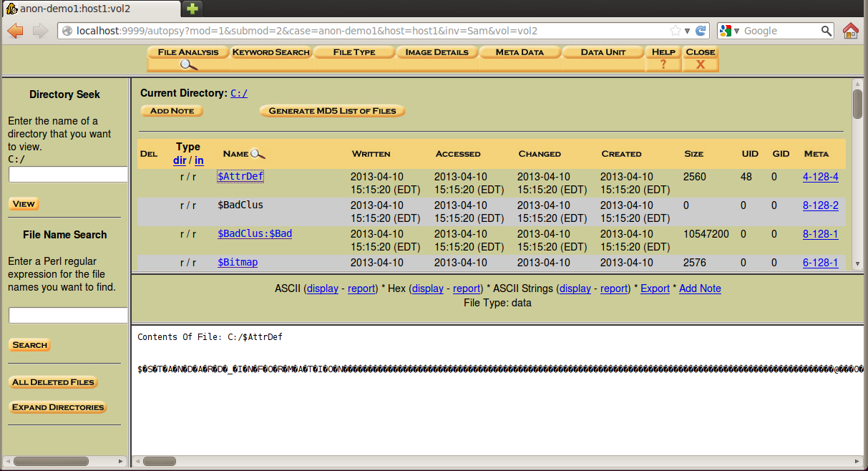The image size is (868, 471).
Task: Open the $AttrDef file link
Action: 240,176
